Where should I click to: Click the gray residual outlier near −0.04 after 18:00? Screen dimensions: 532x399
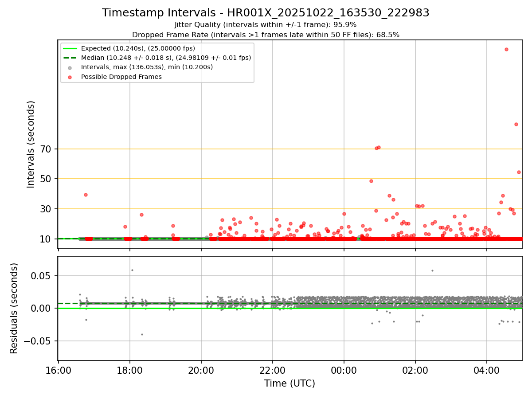point(142,334)
